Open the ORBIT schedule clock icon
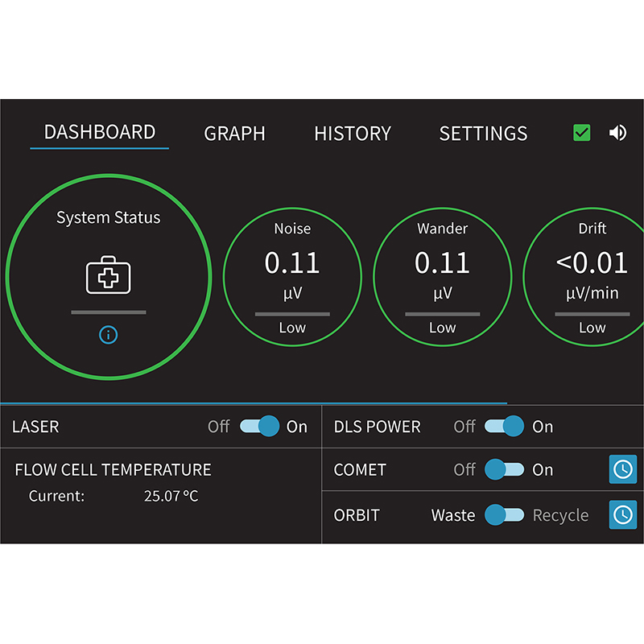 tap(622, 514)
